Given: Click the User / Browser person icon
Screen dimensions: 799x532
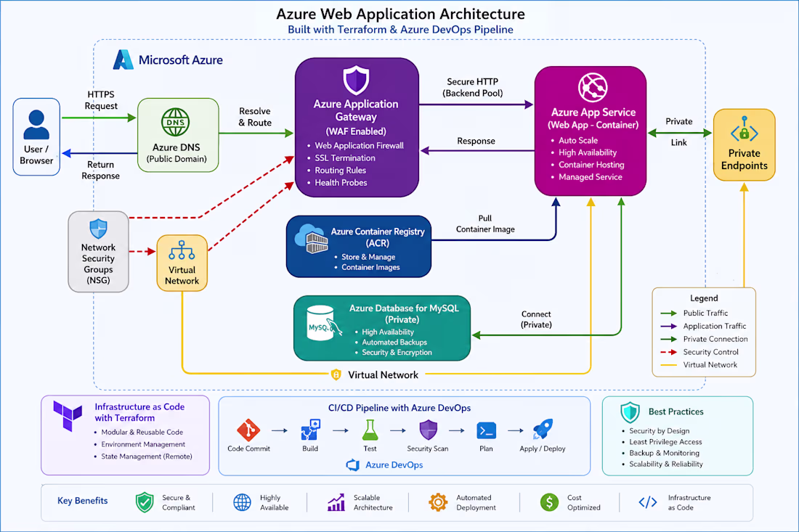Looking at the screenshot, I should click(x=36, y=125).
